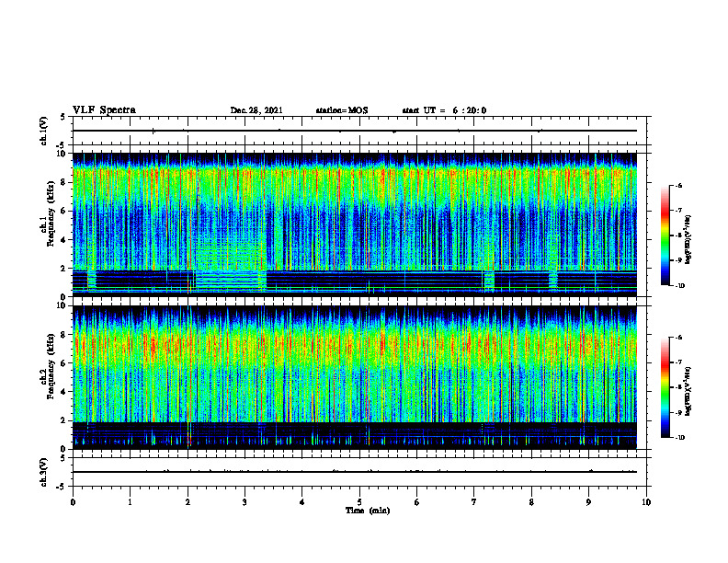The width and height of the screenshot is (728, 563).
Task: Click the ch.2 color bar label 'log(PSD)'
Action: tap(688, 392)
